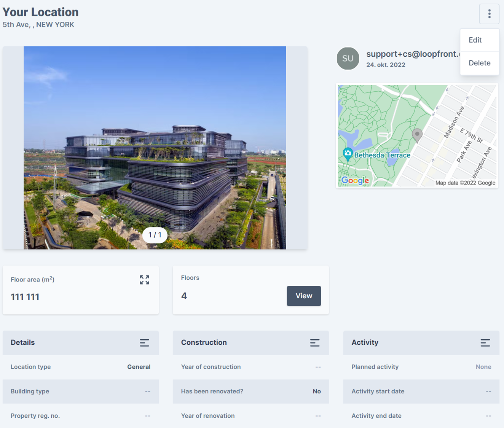This screenshot has height=428, width=504.
Task: Click the Activity section header
Action: click(x=421, y=343)
